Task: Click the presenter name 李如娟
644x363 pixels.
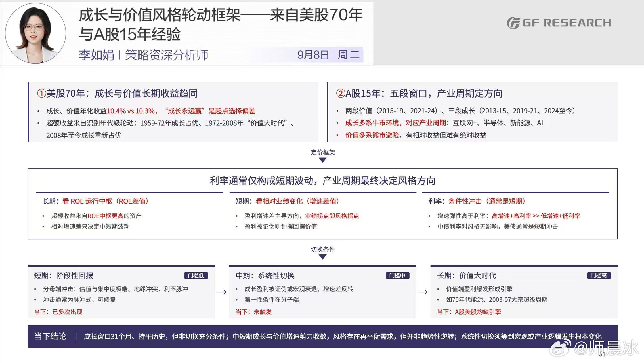Action: 97,55
